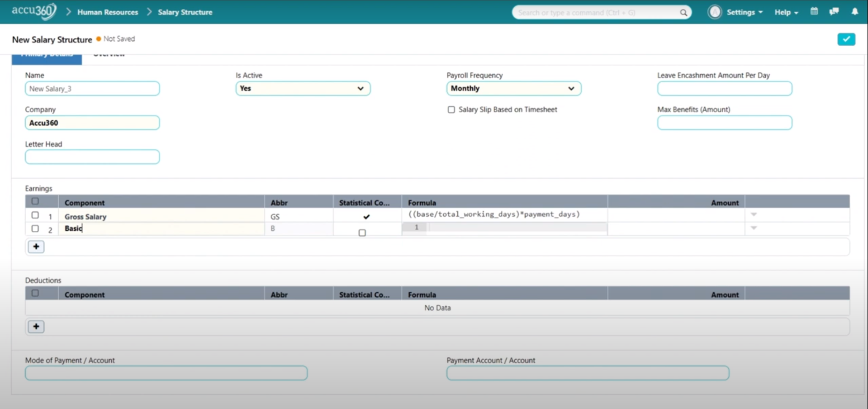
Task: Click the Gross Salary amount cell
Action: coord(676,215)
